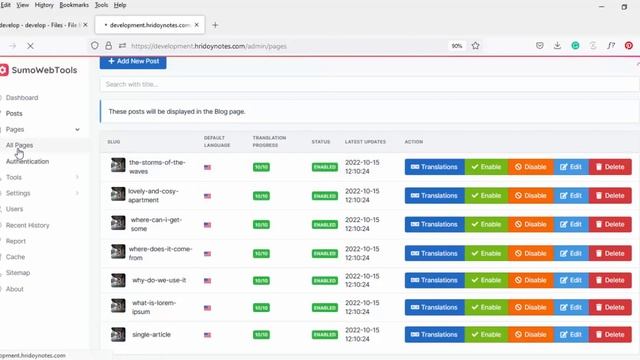Viewport: 640px width, 360px height.
Task: Click the forward navigation arrow
Action: [13, 46]
